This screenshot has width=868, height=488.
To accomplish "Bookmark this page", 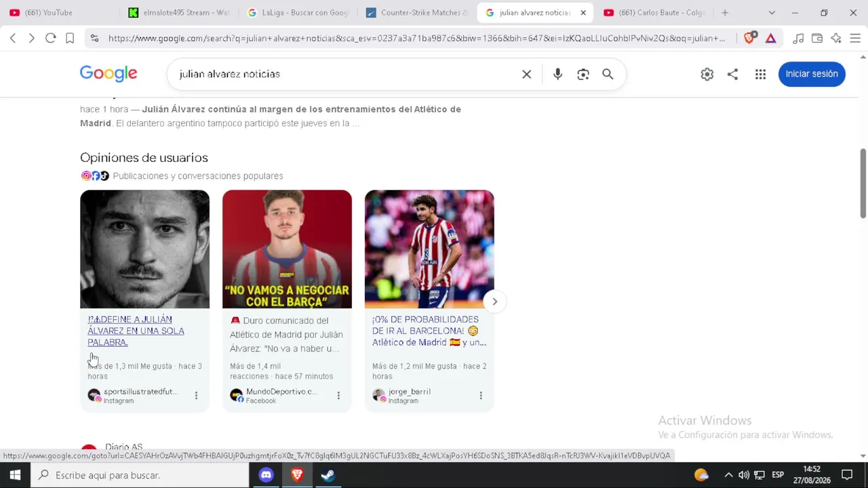I will [69, 38].
